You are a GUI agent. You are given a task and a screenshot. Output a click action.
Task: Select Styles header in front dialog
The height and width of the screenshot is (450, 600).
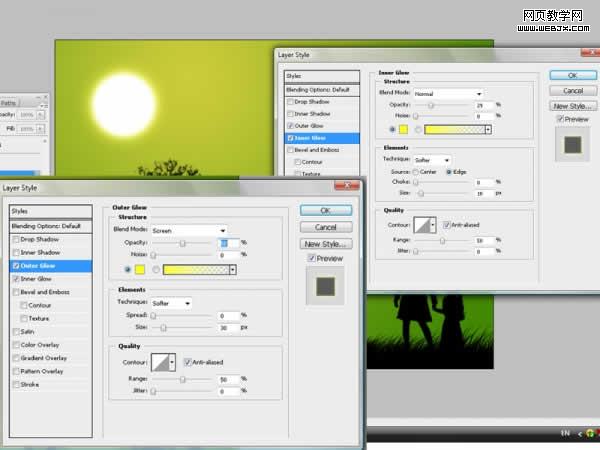[x=51, y=211]
